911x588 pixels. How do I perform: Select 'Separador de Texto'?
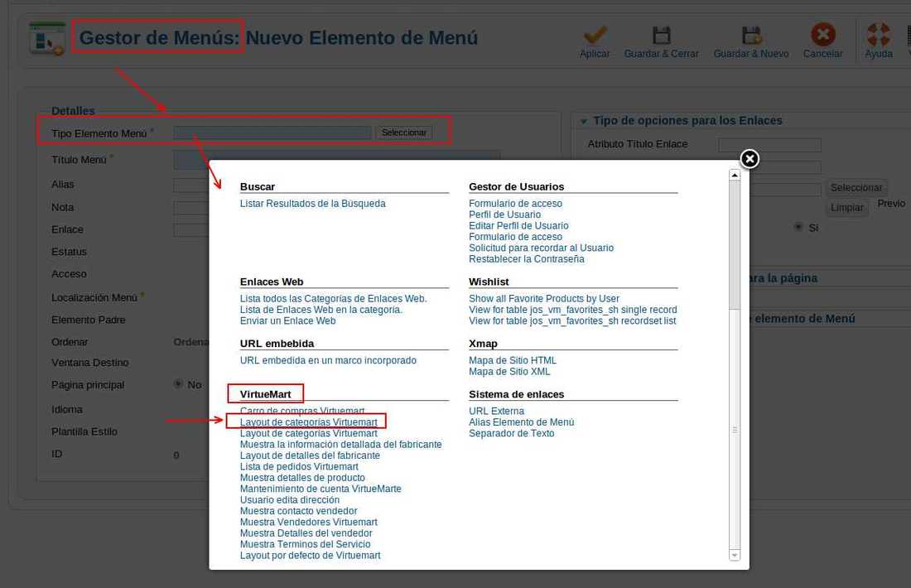pyautogui.click(x=511, y=433)
